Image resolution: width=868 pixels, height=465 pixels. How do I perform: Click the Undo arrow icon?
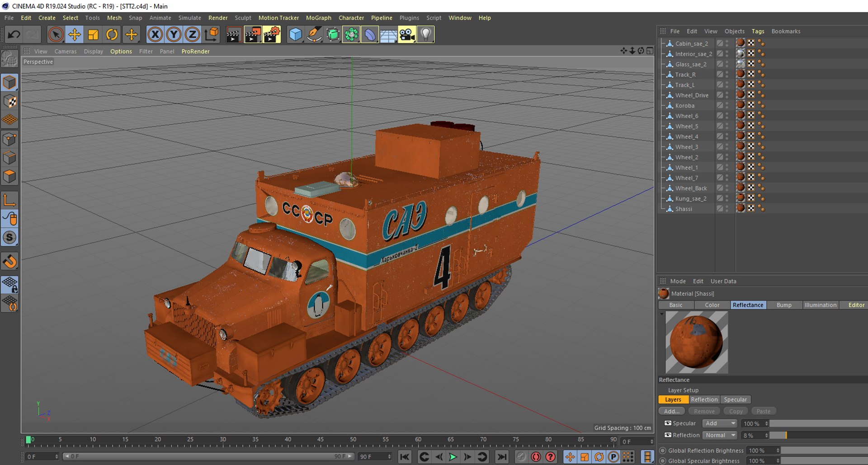[14, 35]
